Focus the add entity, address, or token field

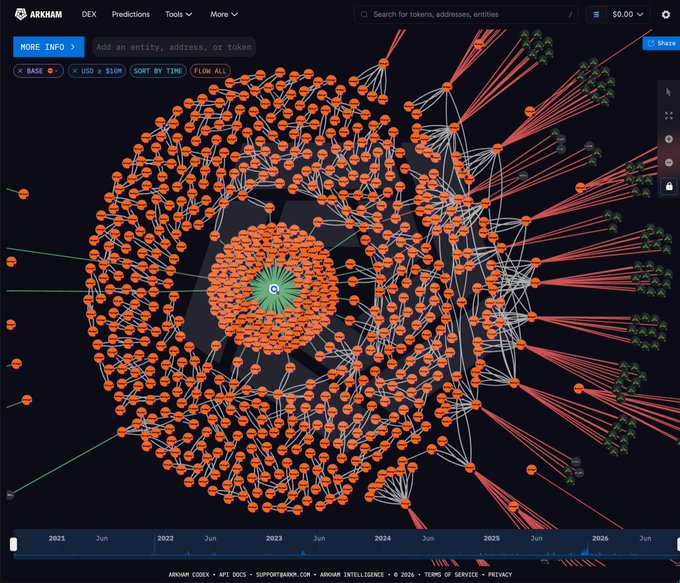click(x=174, y=47)
